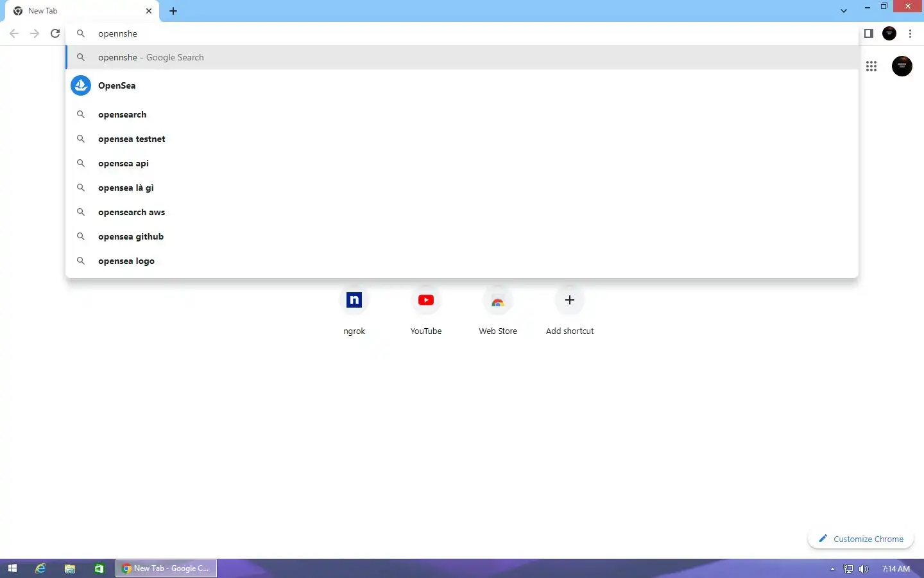924x578 pixels.
Task: Open a new tab with plus button
Action: (173, 11)
